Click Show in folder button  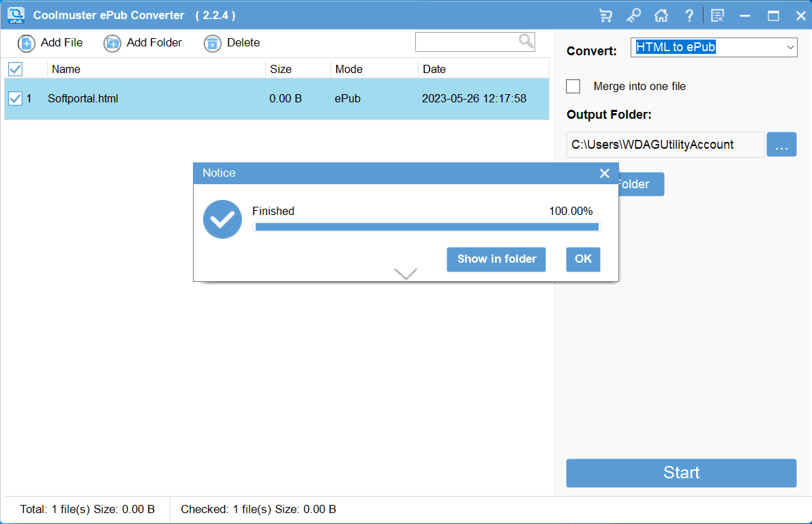tap(496, 259)
